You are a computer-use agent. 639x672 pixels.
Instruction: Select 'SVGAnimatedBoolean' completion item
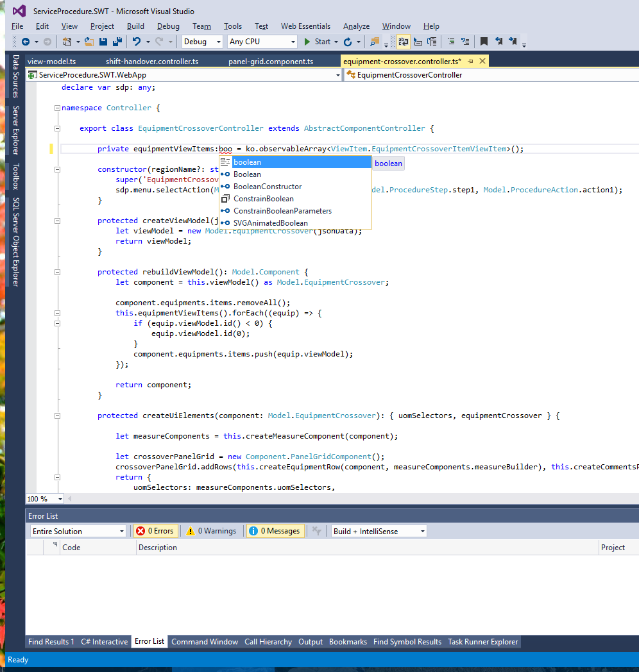[295, 223]
